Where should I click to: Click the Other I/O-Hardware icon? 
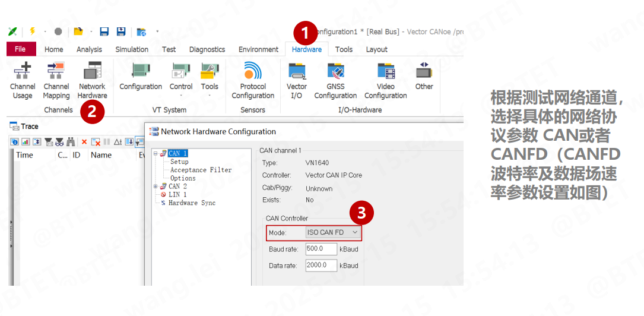click(x=424, y=77)
